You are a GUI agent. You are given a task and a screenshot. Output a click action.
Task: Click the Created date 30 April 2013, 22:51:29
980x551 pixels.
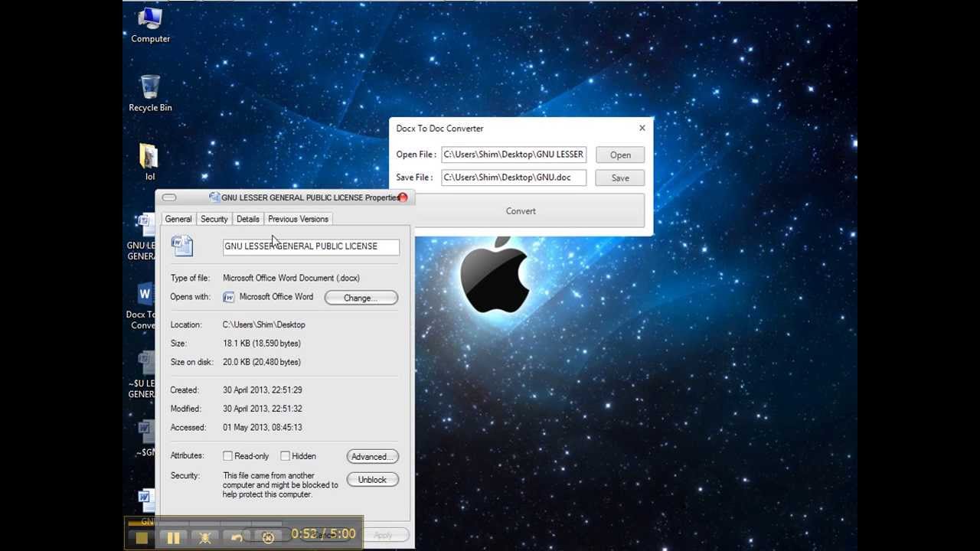click(263, 390)
